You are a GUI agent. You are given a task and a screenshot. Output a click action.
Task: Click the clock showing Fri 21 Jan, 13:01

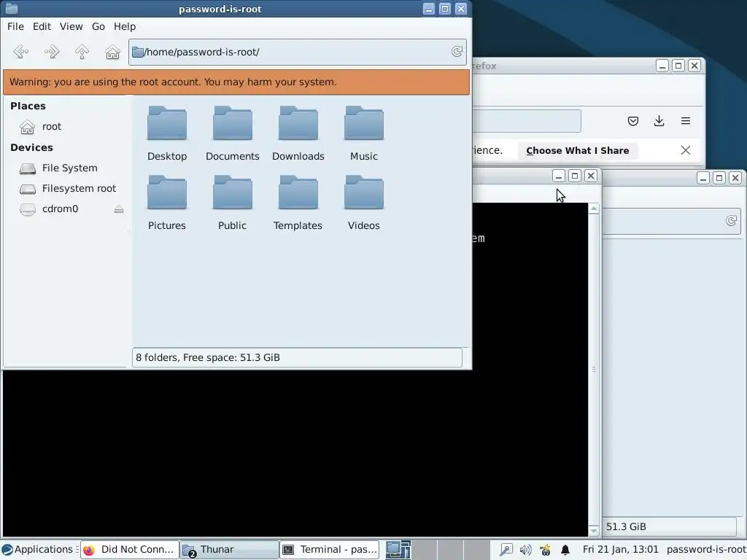coord(620,550)
